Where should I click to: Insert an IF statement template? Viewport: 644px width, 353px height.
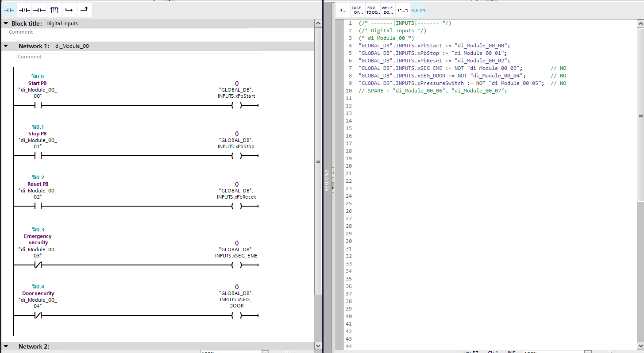click(343, 10)
